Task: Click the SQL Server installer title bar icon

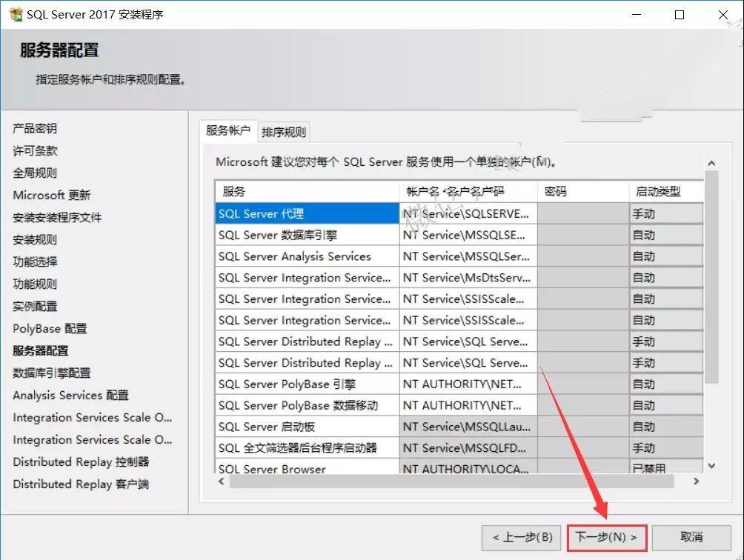Action: pyautogui.click(x=16, y=14)
